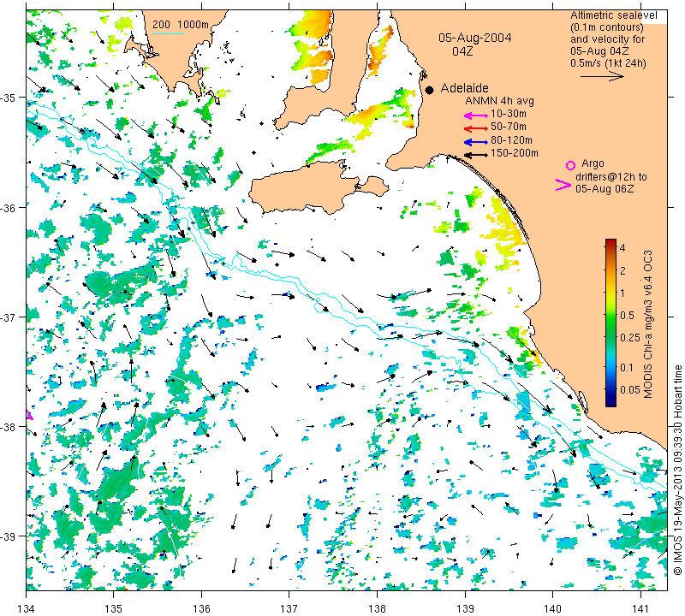Click the latitude axis label "-37"
The width and height of the screenshot is (685, 616).
point(9,317)
